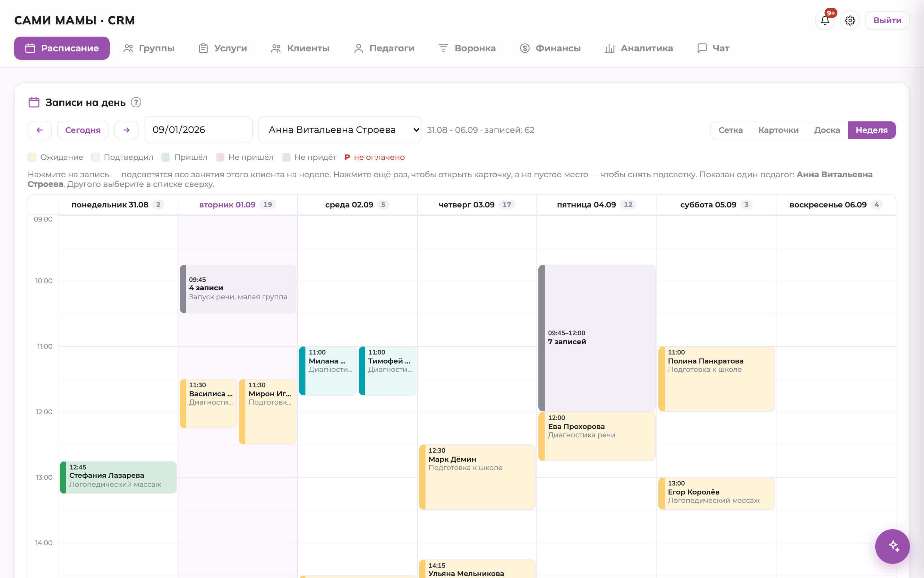Select the Неделя view
This screenshot has height=578, width=924.
click(x=872, y=130)
